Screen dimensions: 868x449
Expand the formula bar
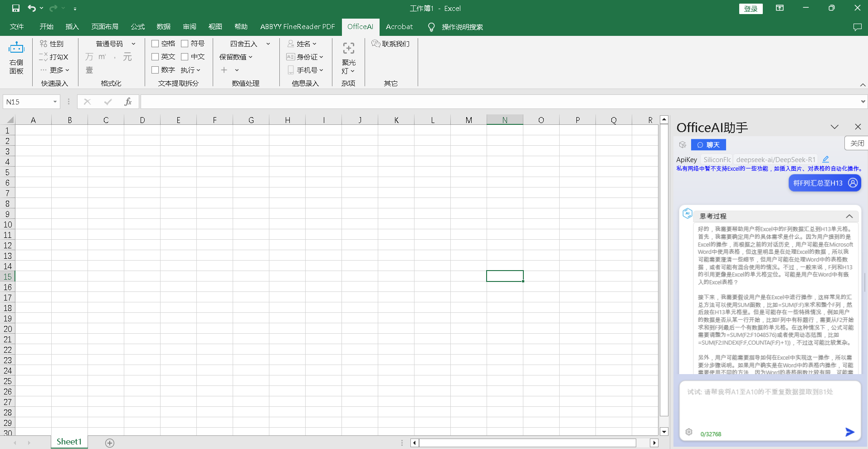[863, 102]
